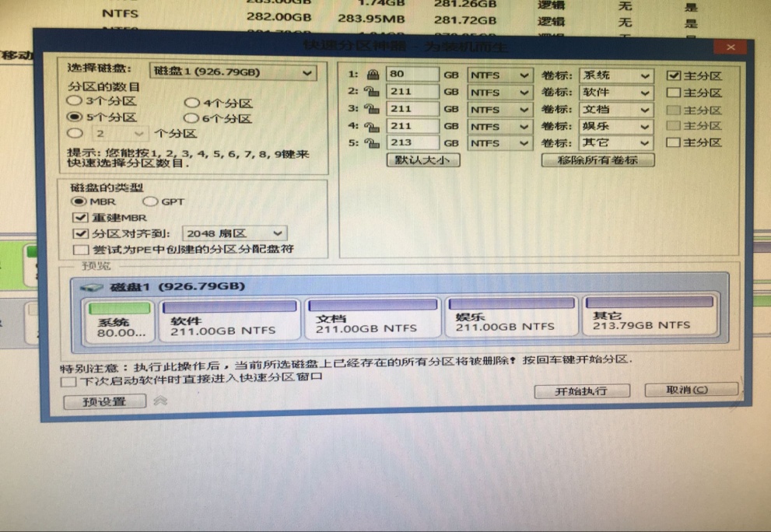
Task: Select the 娱乐 211.00GB NTFS preview block
Action: (512, 316)
